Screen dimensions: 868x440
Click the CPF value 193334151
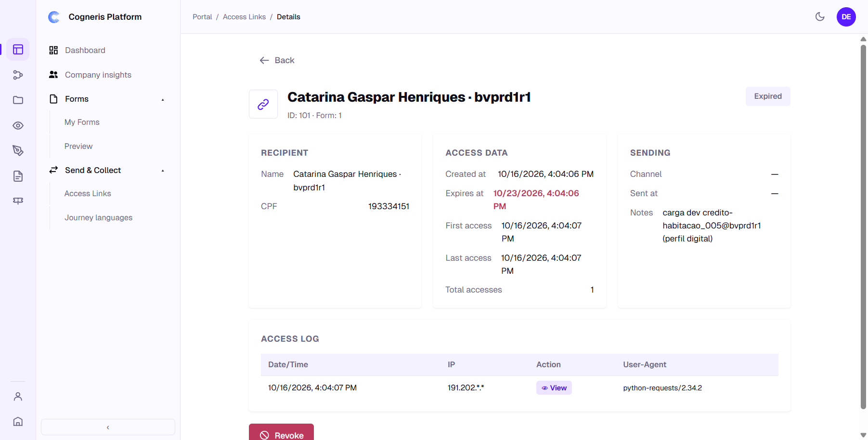pyautogui.click(x=389, y=206)
